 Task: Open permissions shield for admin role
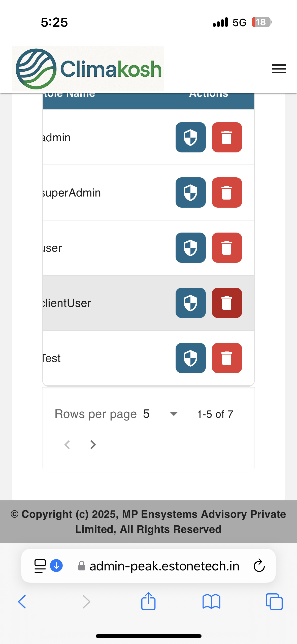point(190,137)
